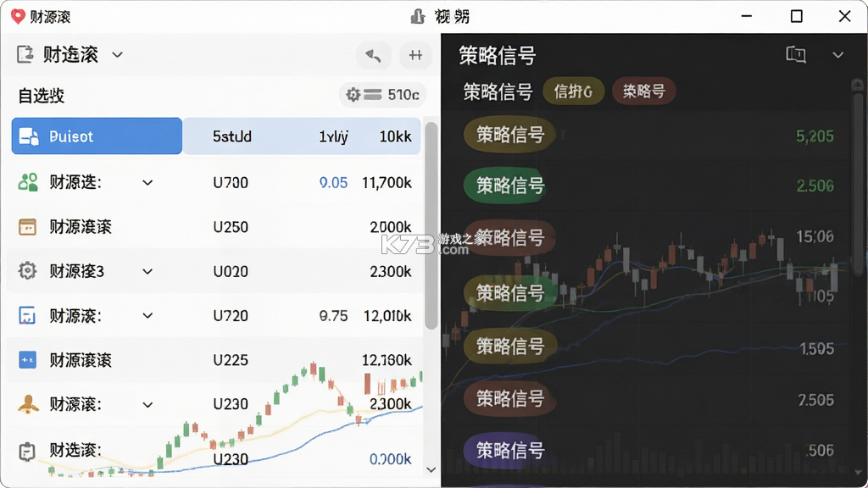This screenshot has height=488, width=868.
Task: Expand the U020 row chevron
Action: click(x=147, y=271)
